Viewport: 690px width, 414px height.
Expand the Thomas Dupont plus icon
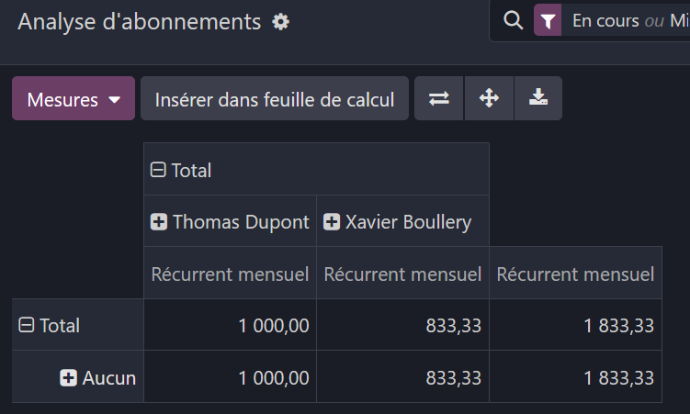(158, 222)
